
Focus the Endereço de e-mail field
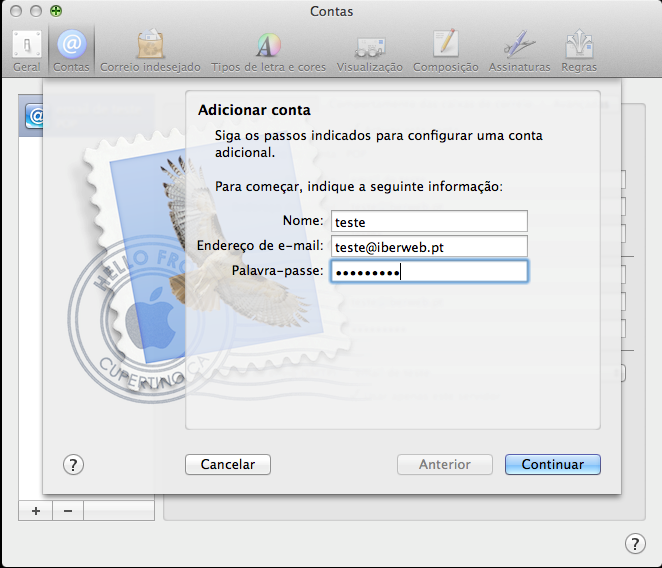(x=428, y=246)
